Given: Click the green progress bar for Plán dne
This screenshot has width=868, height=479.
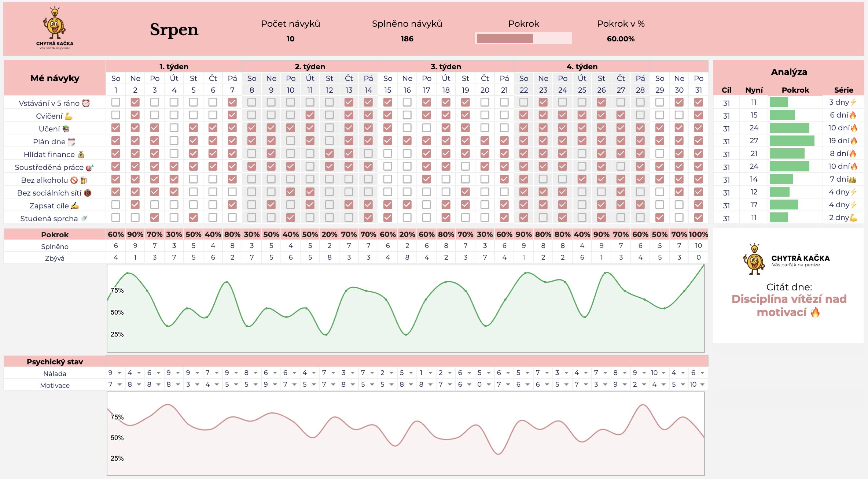Looking at the screenshot, I should coord(792,141).
